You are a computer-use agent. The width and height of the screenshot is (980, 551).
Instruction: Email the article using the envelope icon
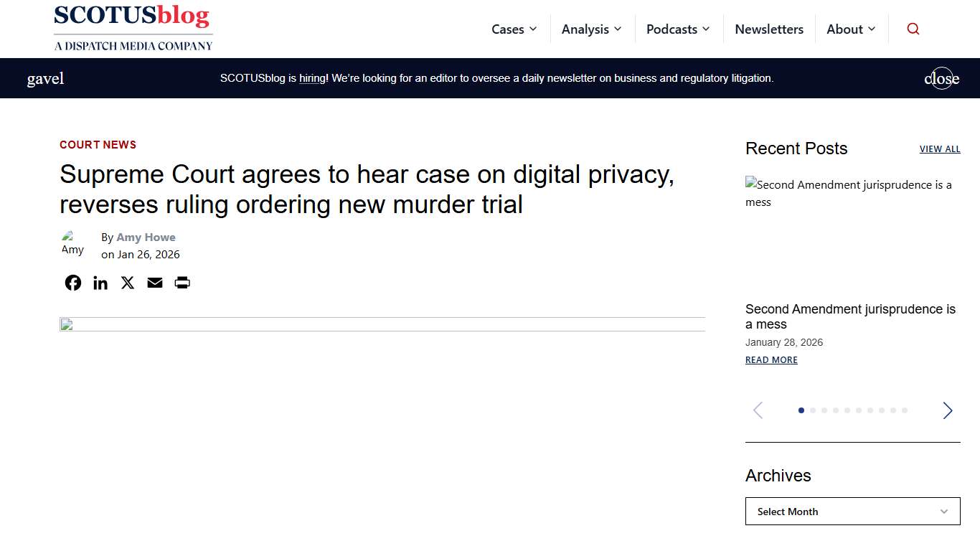point(154,283)
